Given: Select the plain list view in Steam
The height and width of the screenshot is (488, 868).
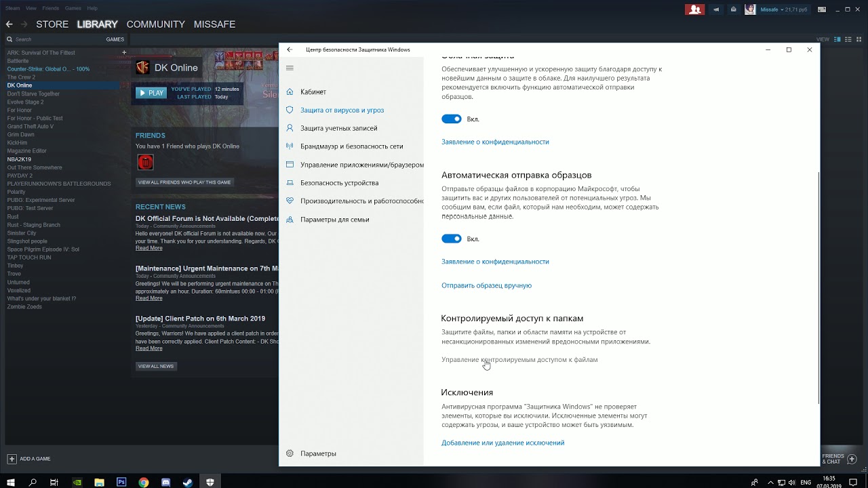Looking at the screenshot, I should [848, 39].
